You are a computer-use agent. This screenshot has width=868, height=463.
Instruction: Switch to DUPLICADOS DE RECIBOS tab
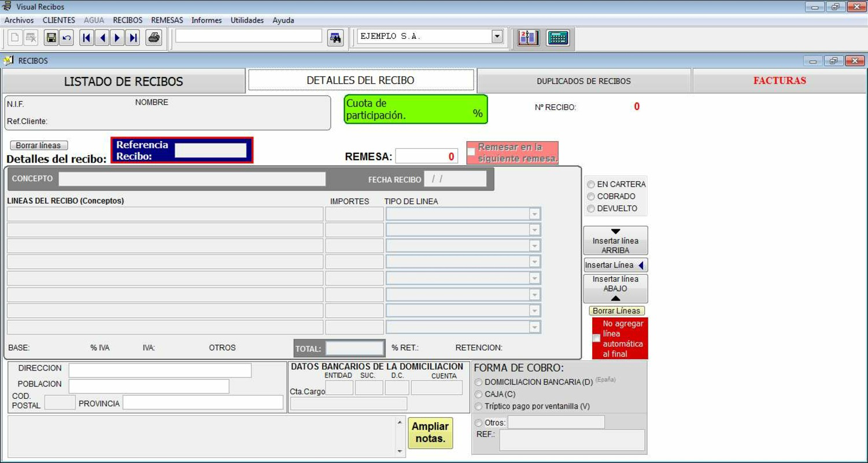(x=583, y=82)
